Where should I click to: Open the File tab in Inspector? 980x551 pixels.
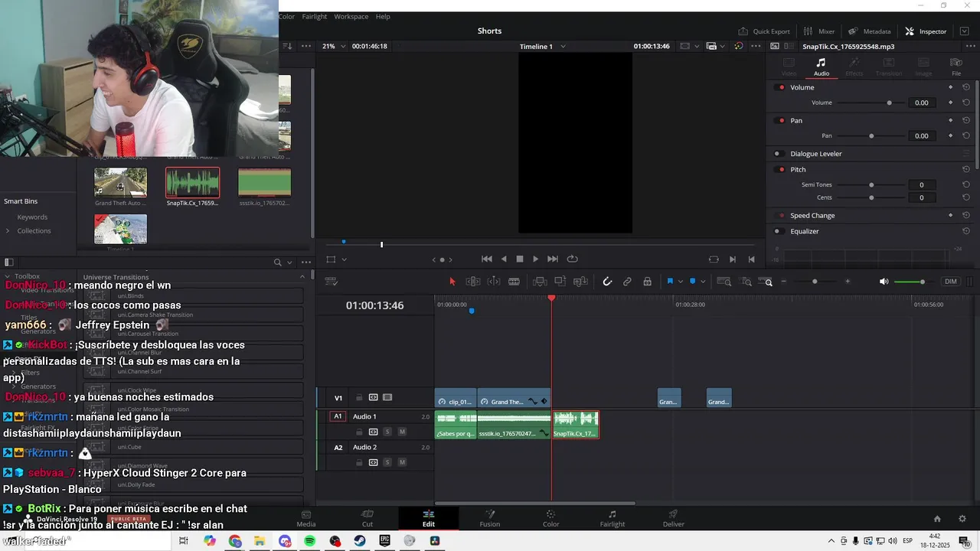point(956,67)
